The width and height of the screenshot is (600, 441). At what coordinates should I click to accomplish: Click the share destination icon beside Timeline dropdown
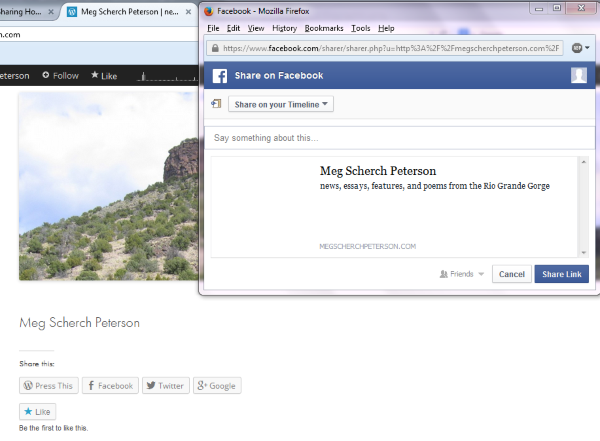coord(216,104)
